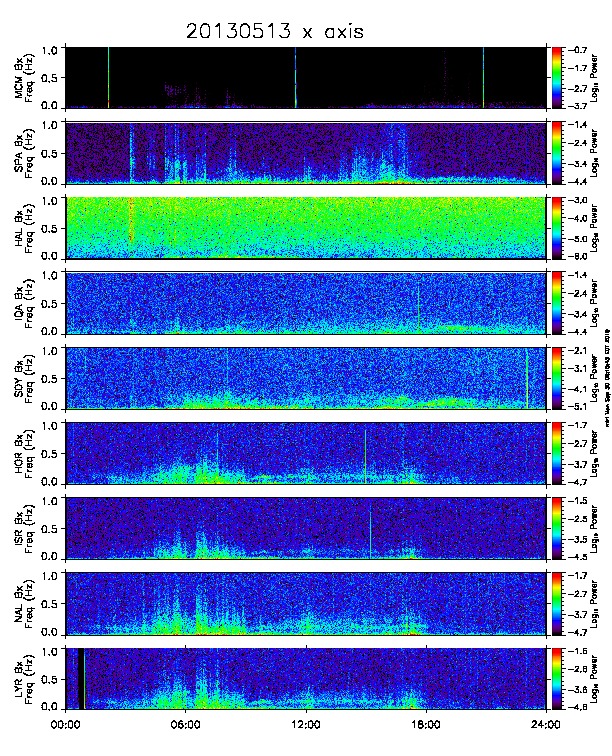Select the LYR Bx spectrogram panel

(x=306, y=679)
